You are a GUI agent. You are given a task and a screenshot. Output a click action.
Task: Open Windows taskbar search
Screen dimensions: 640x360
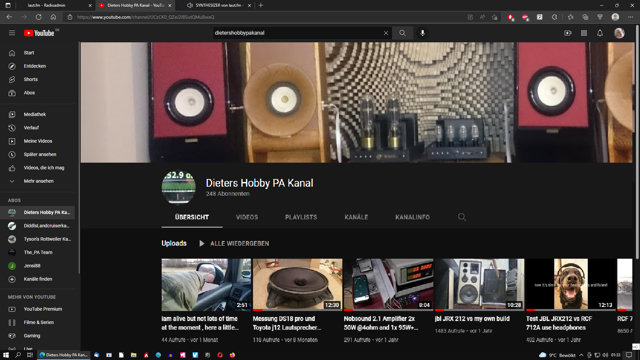(x=18, y=355)
